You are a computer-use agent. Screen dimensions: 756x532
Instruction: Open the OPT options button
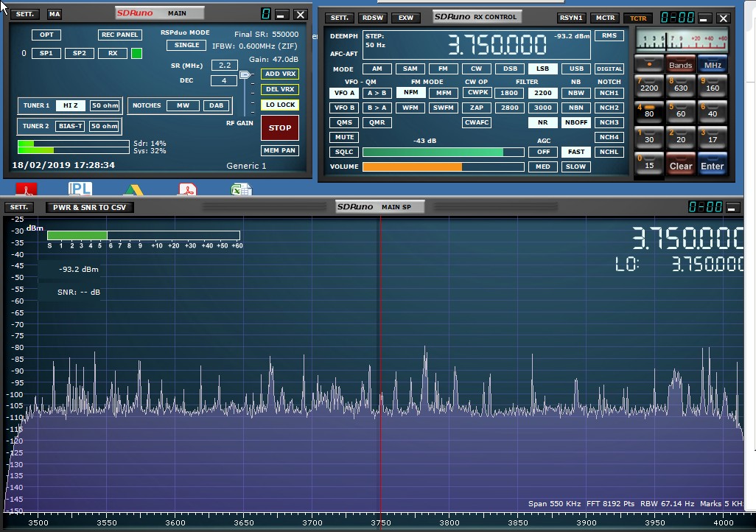tap(46, 35)
